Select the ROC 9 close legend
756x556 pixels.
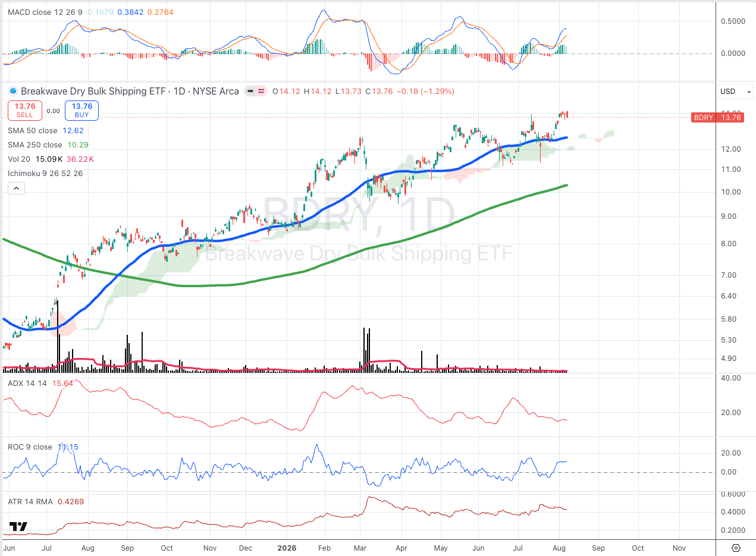point(30,447)
